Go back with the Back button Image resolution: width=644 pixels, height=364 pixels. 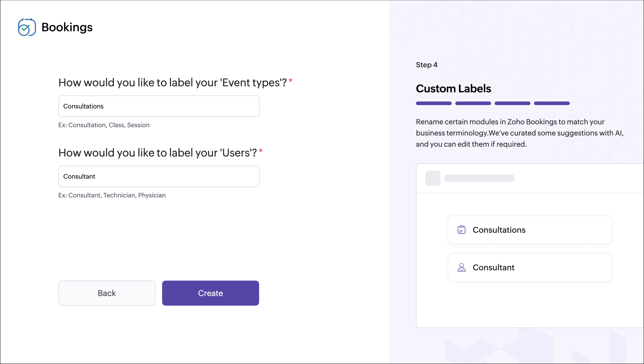[x=107, y=293]
